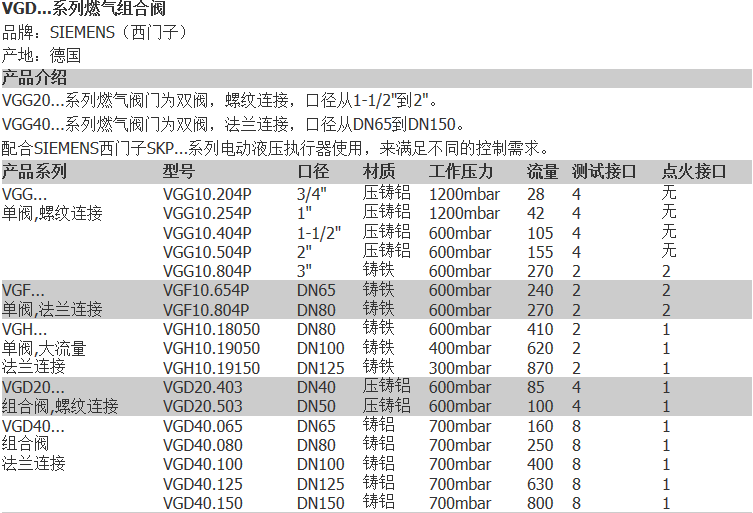Click the 单阀,法兰连接 label
The height and width of the screenshot is (513, 753).
point(52,309)
